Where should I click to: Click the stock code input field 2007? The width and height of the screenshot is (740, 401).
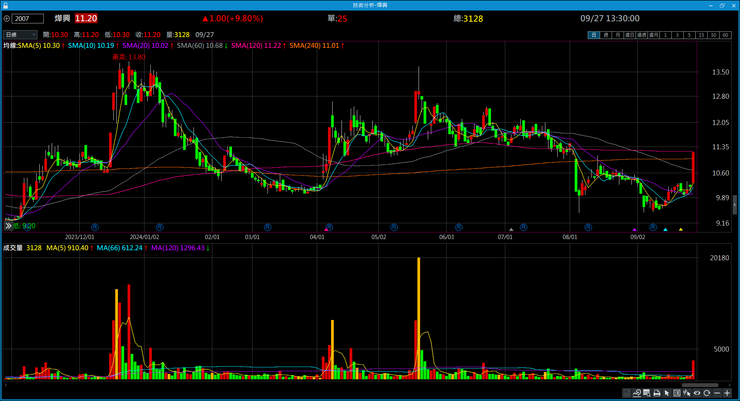28,18
